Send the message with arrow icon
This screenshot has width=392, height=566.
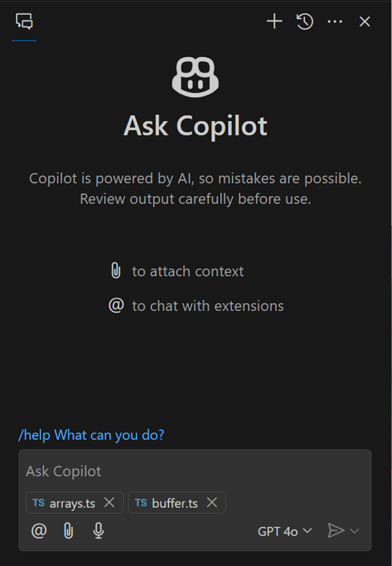point(335,531)
